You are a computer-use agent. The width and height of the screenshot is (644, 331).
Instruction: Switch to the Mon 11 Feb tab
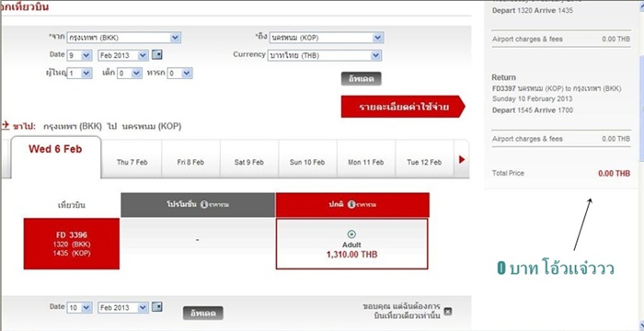366,159
